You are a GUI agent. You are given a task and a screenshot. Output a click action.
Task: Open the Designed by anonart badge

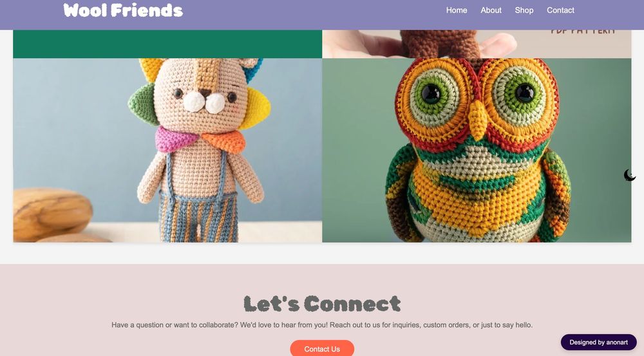pos(598,342)
